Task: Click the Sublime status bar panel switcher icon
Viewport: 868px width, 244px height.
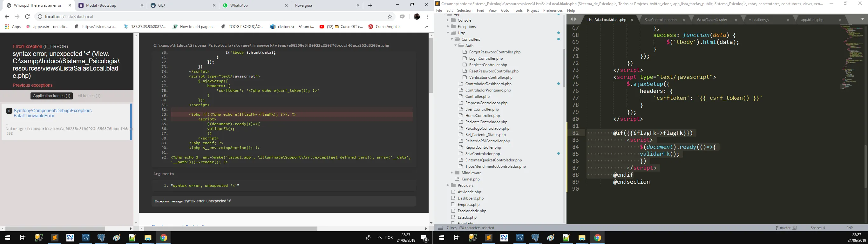Action: [x=440, y=228]
